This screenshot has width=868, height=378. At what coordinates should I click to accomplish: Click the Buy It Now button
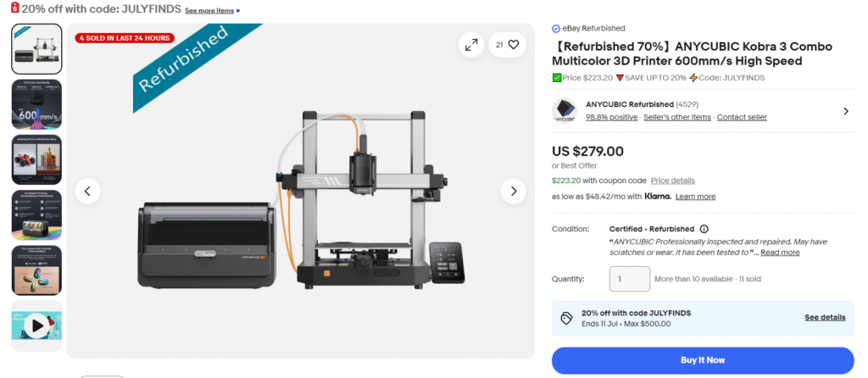tap(703, 360)
